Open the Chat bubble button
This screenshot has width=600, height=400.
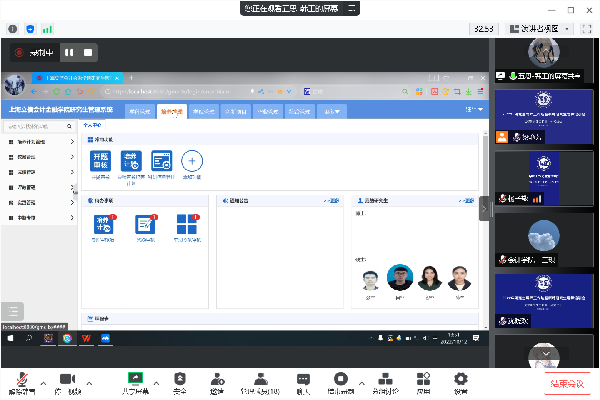tap(303, 383)
